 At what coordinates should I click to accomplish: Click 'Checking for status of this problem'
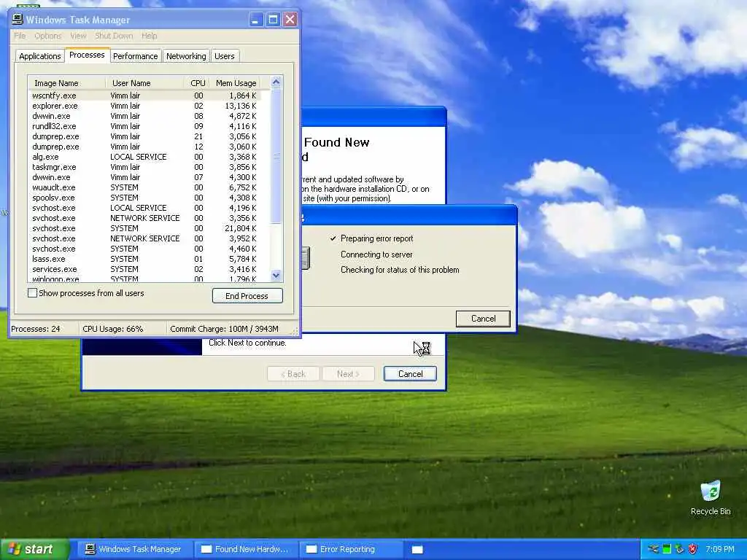point(400,270)
